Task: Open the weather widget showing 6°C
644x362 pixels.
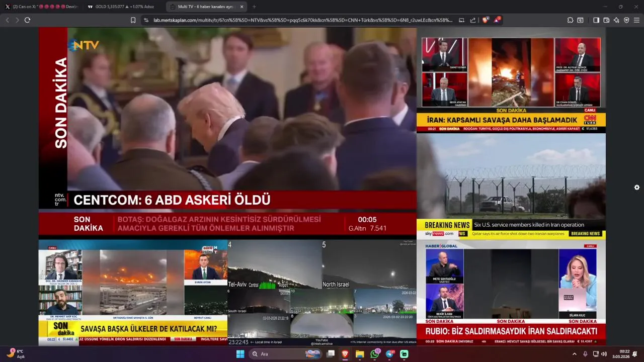Action: coord(15,354)
